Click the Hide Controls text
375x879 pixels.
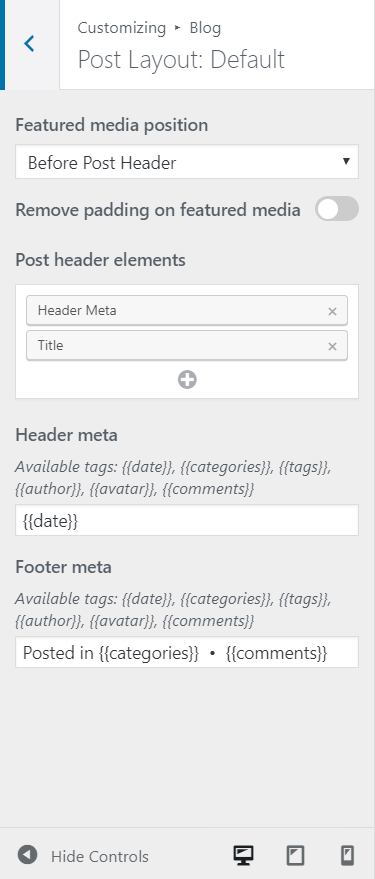100,856
